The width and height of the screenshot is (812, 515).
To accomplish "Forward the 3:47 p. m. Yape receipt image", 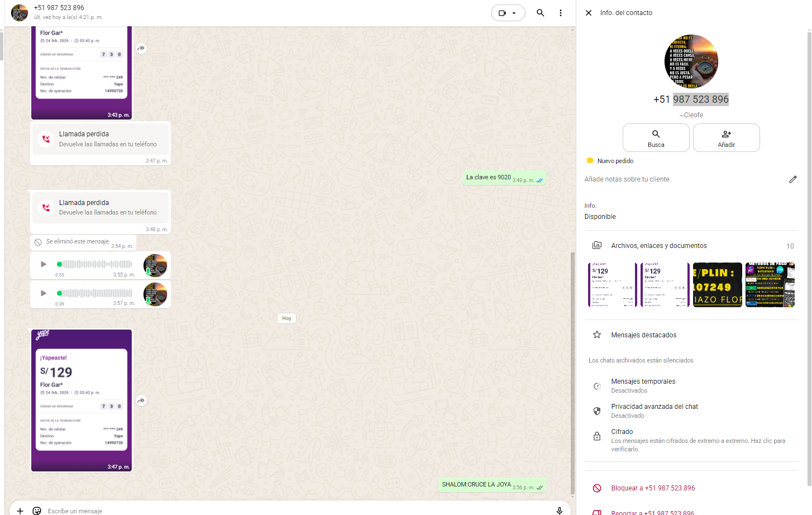I will click(x=141, y=400).
